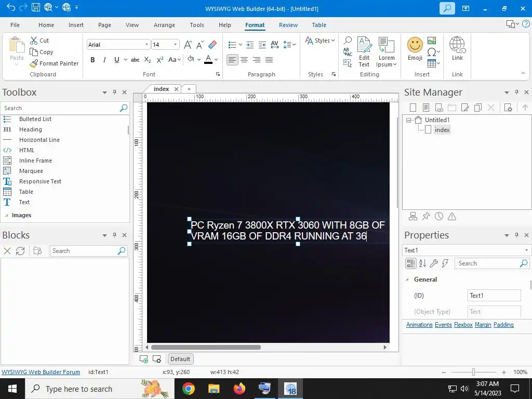Open the Change Case Aa dropdown
Image resolution: width=532 pixels, height=399 pixels.
[x=175, y=60]
